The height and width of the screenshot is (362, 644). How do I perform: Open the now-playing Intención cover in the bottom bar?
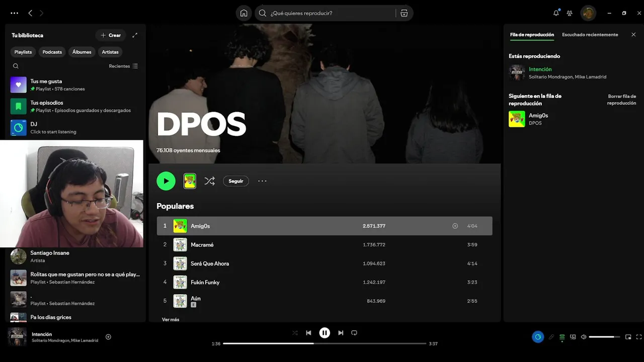point(17,337)
